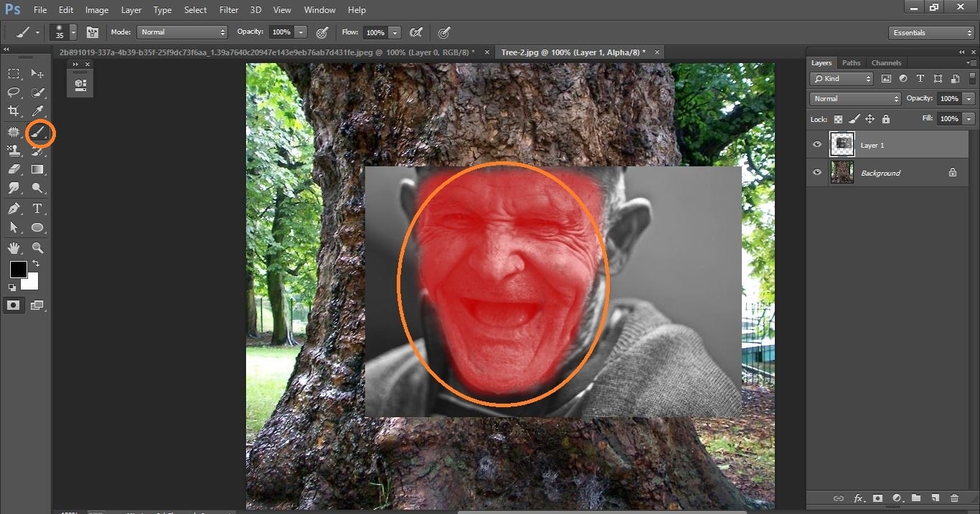Switch to the Channels tab

click(x=886, y=62)
